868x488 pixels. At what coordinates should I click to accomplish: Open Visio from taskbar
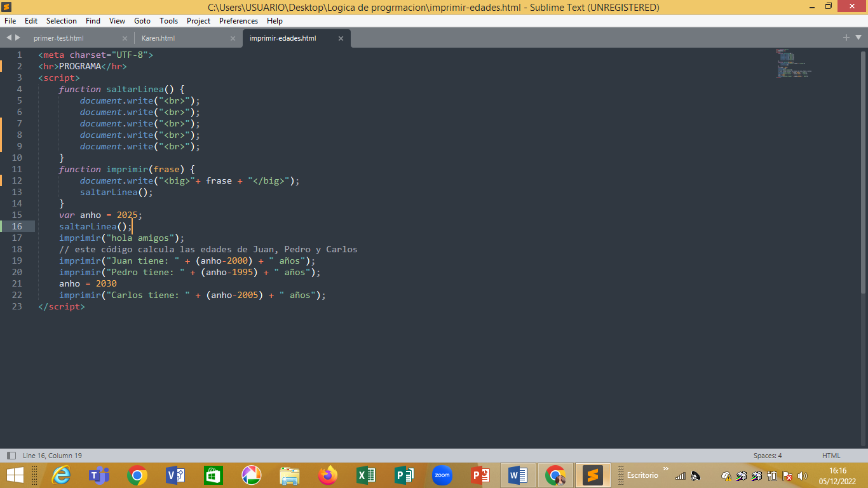pos(175,475)
